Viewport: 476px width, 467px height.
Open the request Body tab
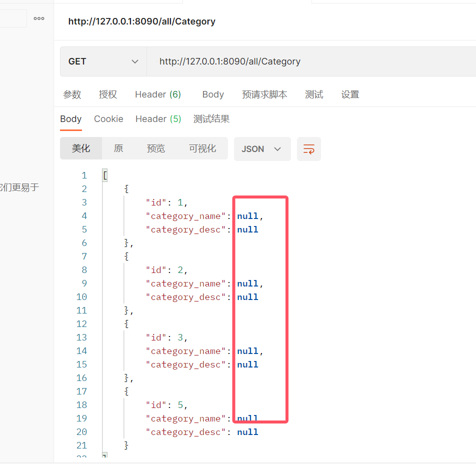tap(213, 94)
